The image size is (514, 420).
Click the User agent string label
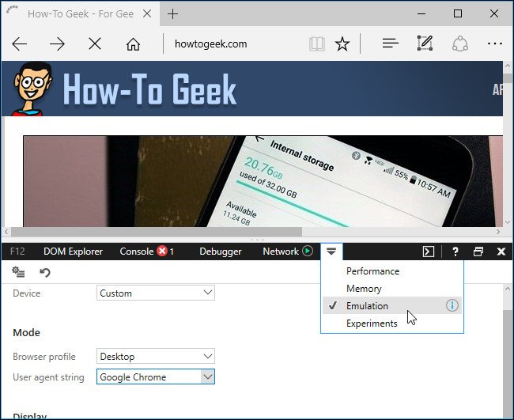click(48, 377)
